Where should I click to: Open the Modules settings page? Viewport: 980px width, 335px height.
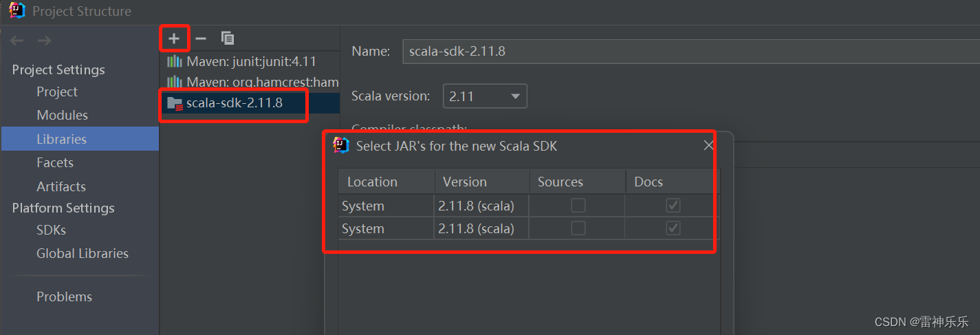coord(62,115)
